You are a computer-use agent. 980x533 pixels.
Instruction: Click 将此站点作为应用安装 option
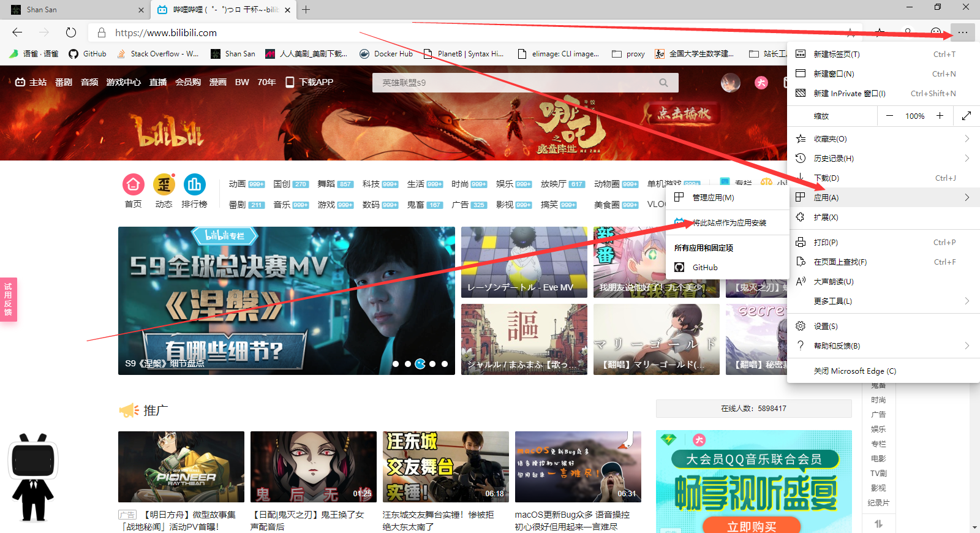[727, 222]
